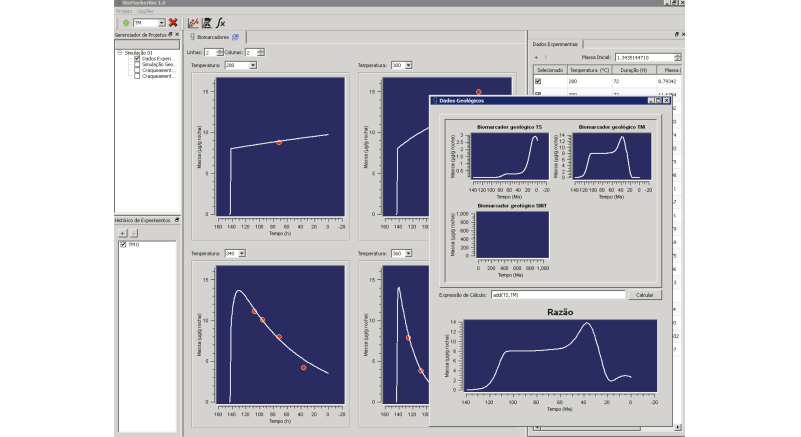Close the Dados Geológicos window
This screenshot has height=437, width=801.
click(666, 101)
